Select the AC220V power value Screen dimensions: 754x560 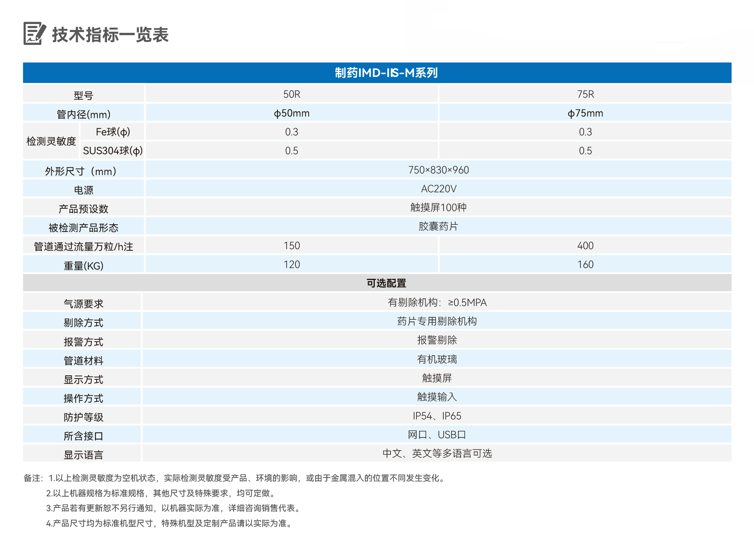click(439, 188)
